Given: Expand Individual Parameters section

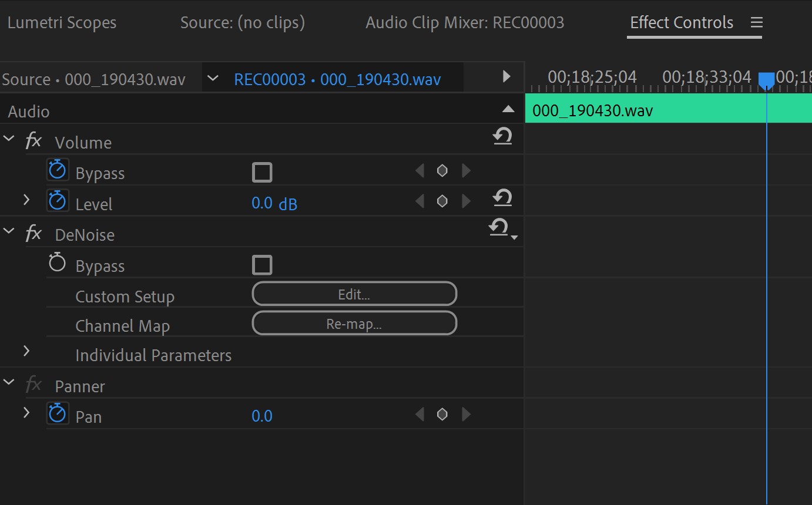Looking at the screenshot, I should click(26, 351).
